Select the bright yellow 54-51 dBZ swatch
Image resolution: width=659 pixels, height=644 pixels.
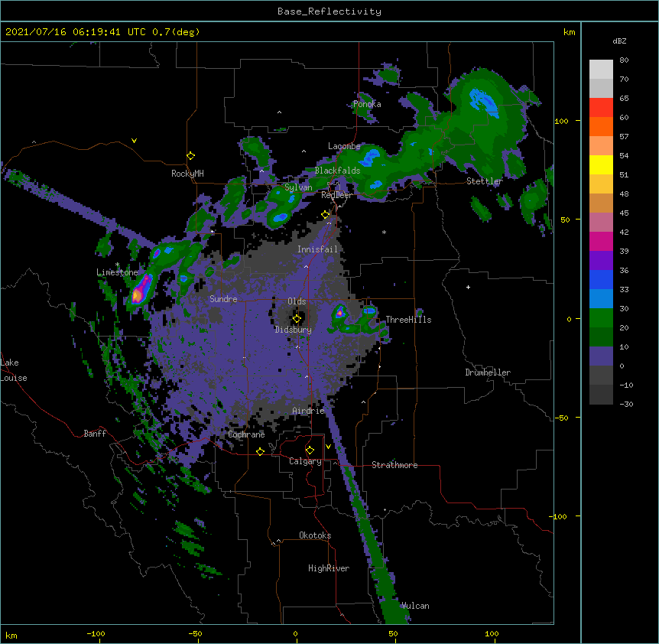point(601,164)
